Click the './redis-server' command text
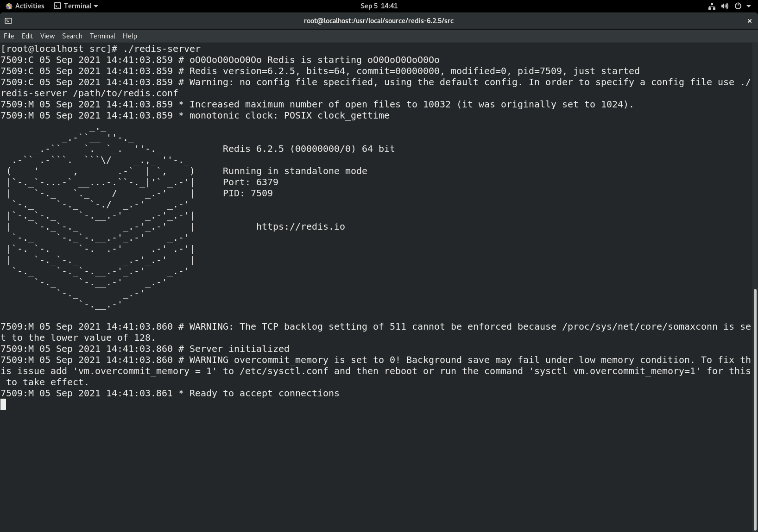758x532 pixels. coord(162,49)
